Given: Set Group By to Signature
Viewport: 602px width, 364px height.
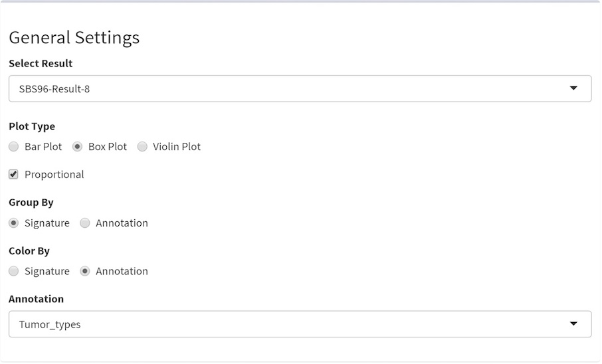Looking at the screenshot, I should point(14,223).
